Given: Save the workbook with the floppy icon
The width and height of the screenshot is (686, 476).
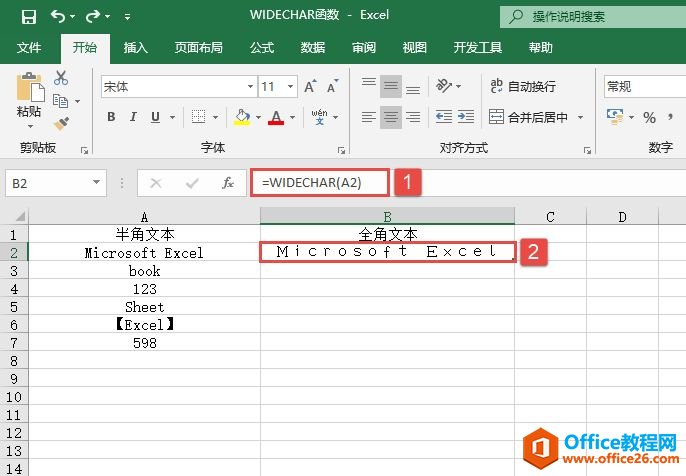Looking at the screenshot, I should 29,17.
